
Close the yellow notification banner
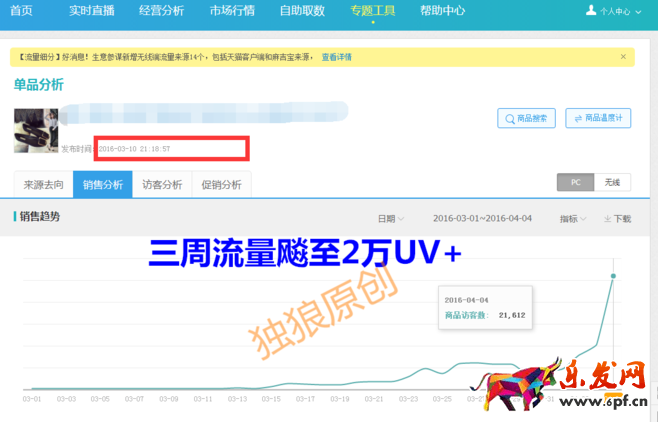(x=623, y=57)
